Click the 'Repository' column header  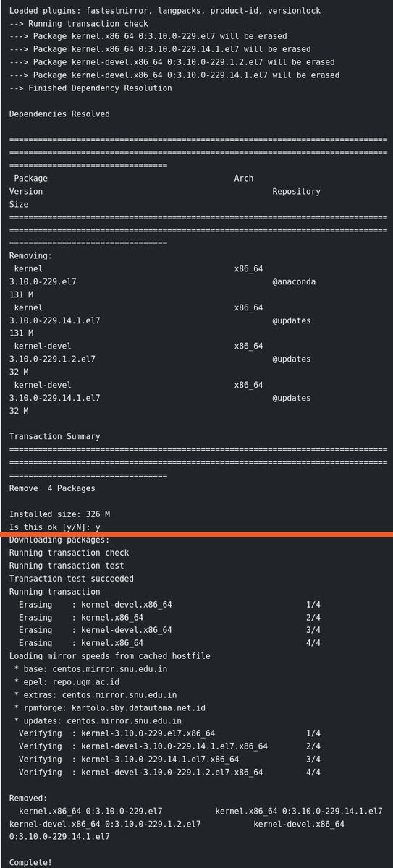pos(296,192)
